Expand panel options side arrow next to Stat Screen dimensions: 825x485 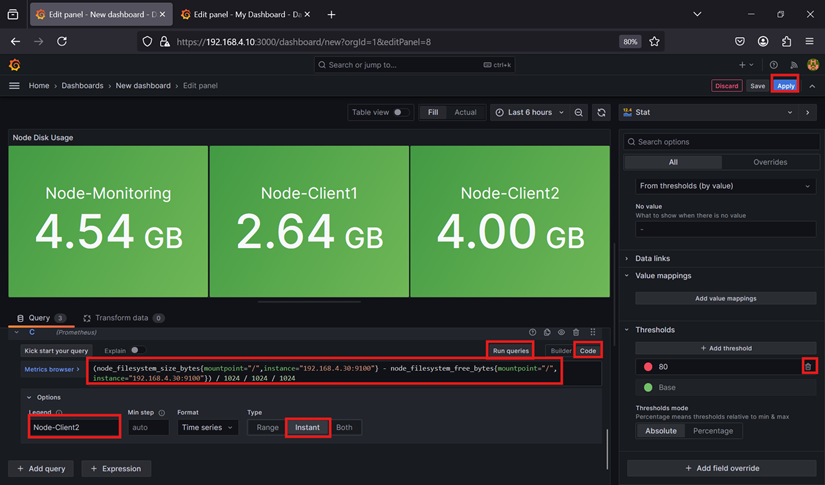tap(808, 113)
